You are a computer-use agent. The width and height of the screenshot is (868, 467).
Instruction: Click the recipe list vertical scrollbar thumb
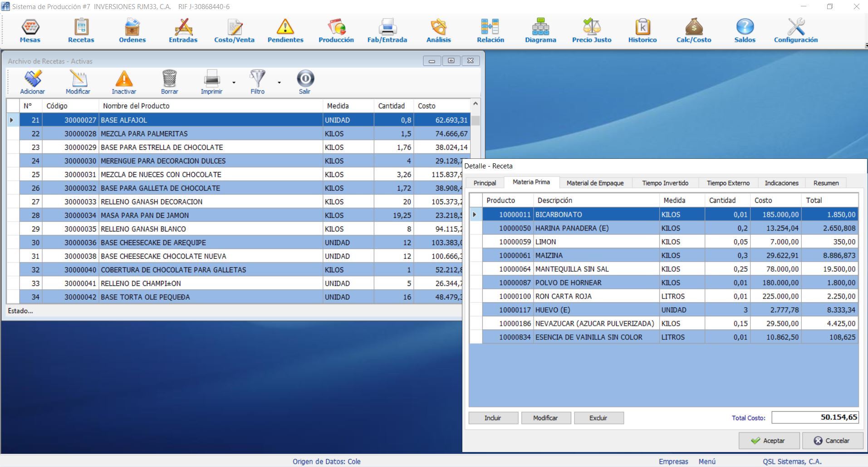tap(476, 121)
